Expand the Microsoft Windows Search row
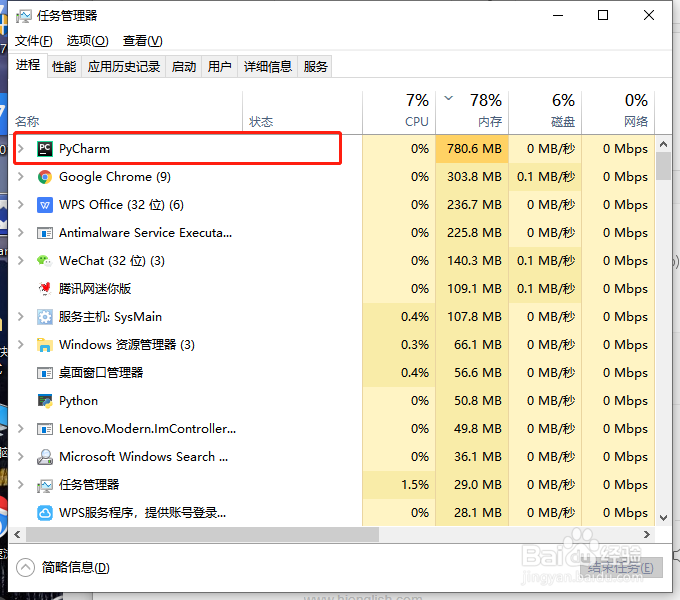The width and height of the screenshot is (680, 600). coord(20,457)
